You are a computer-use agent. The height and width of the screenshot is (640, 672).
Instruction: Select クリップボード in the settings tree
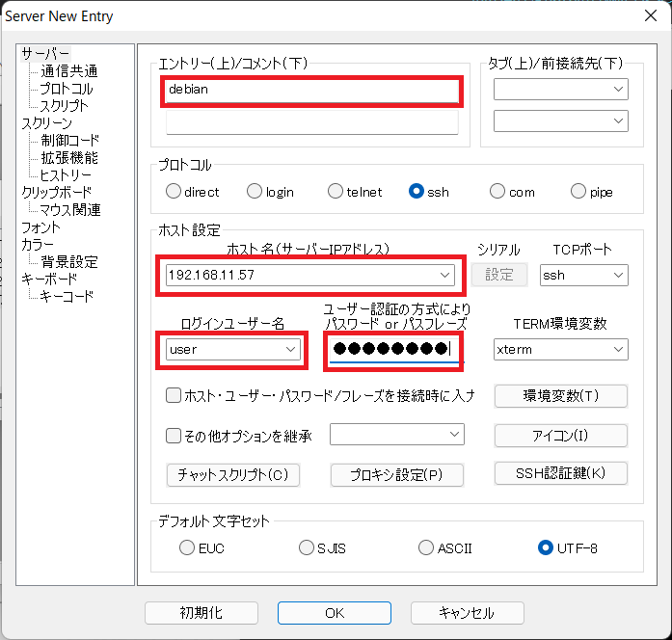(57, 193)
